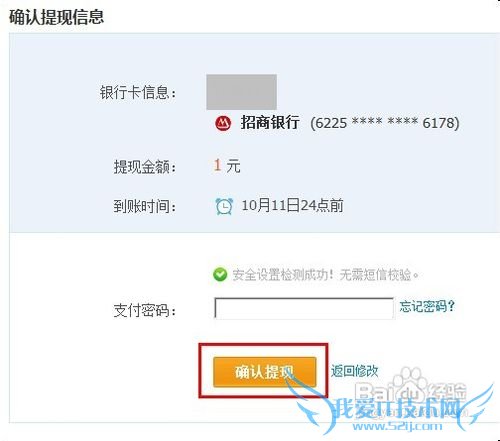Click the 支付密码 password input field

coord(304,308)
